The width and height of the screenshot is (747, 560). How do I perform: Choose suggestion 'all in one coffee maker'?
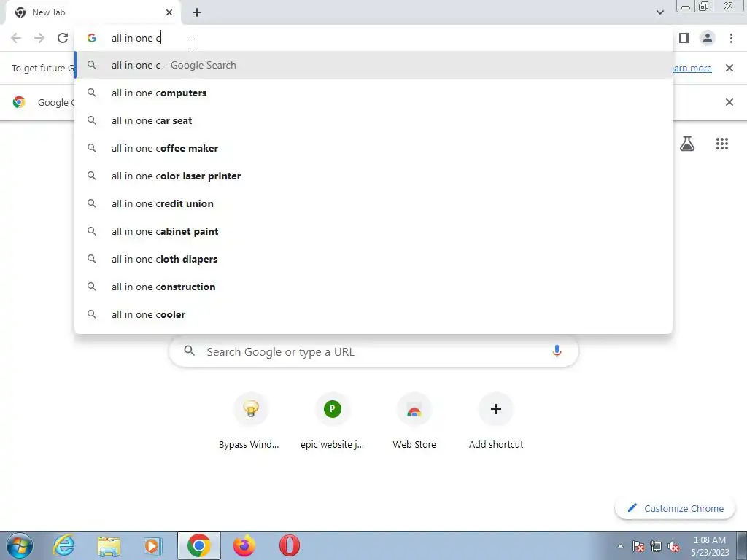[373, 148]
